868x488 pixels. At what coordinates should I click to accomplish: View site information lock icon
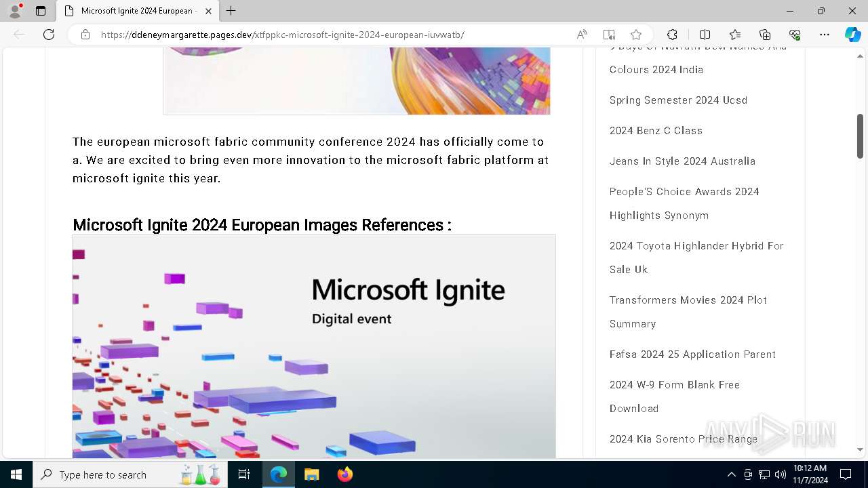pyautogui.click(x=85, y=35)
